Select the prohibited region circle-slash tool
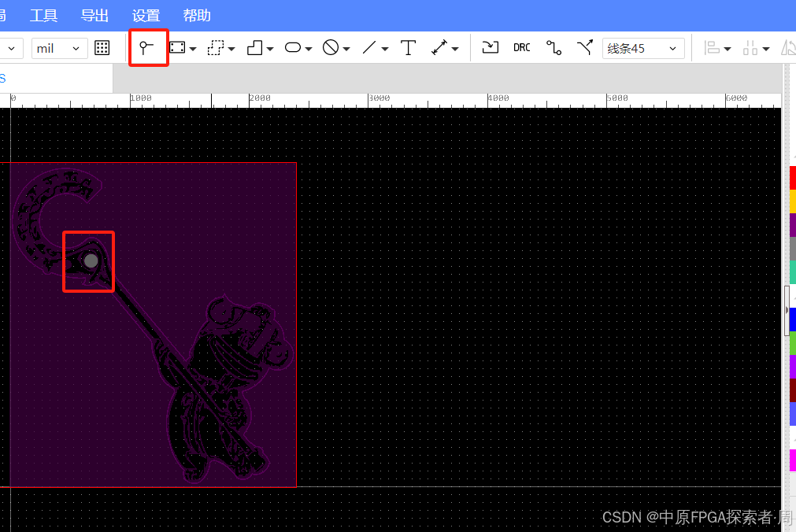This screenshot has height=532, width=796. tap(331, 48)
